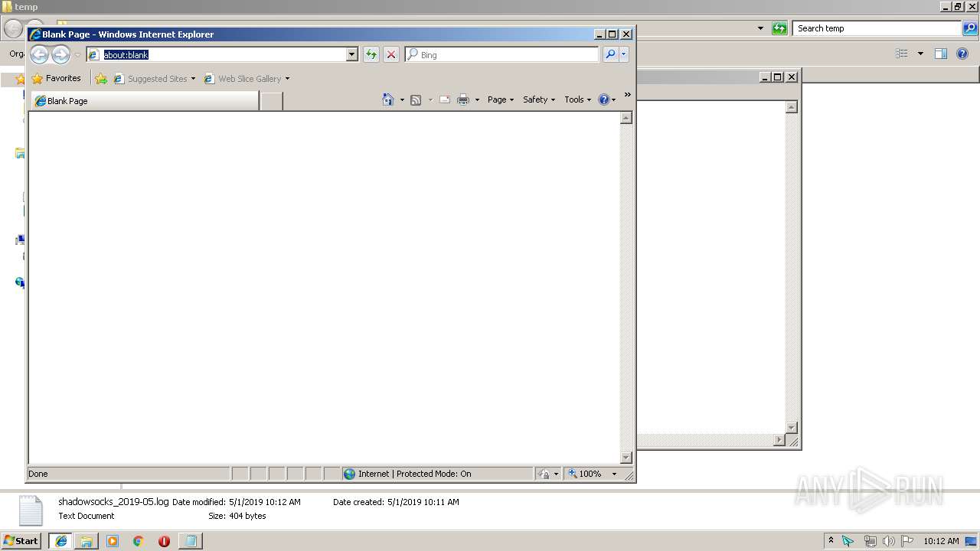Open Explorer help icon
Image resolution: width=980 pixels, height=551 pixels.
click(x=963, y=54)
